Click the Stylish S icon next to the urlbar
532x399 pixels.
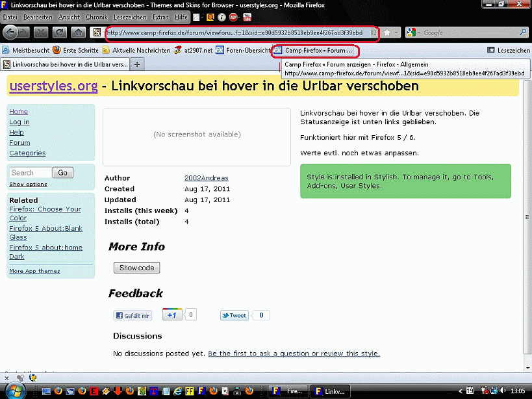[x=96, y=32]
